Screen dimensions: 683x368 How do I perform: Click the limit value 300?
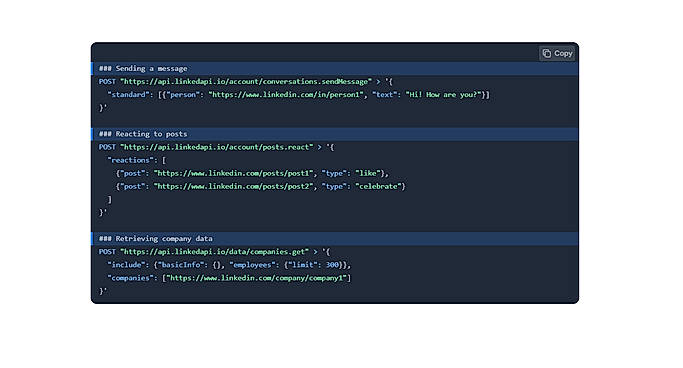pos(332,265)
